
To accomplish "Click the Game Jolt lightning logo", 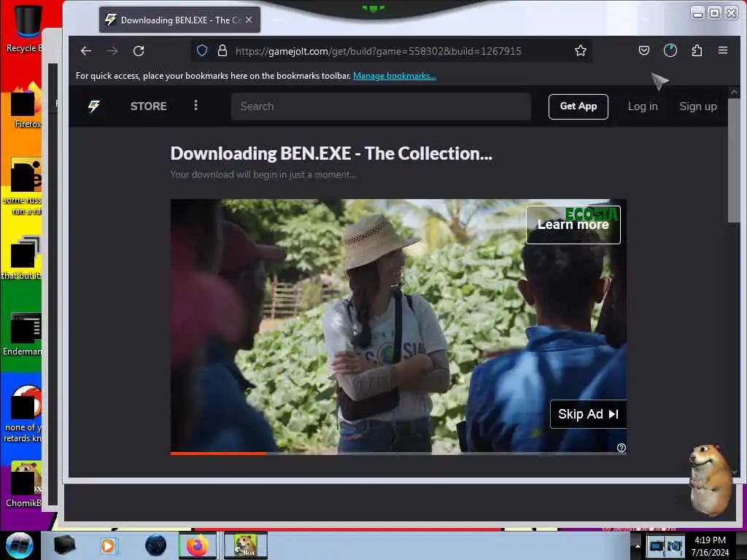I will pos(94,106).
